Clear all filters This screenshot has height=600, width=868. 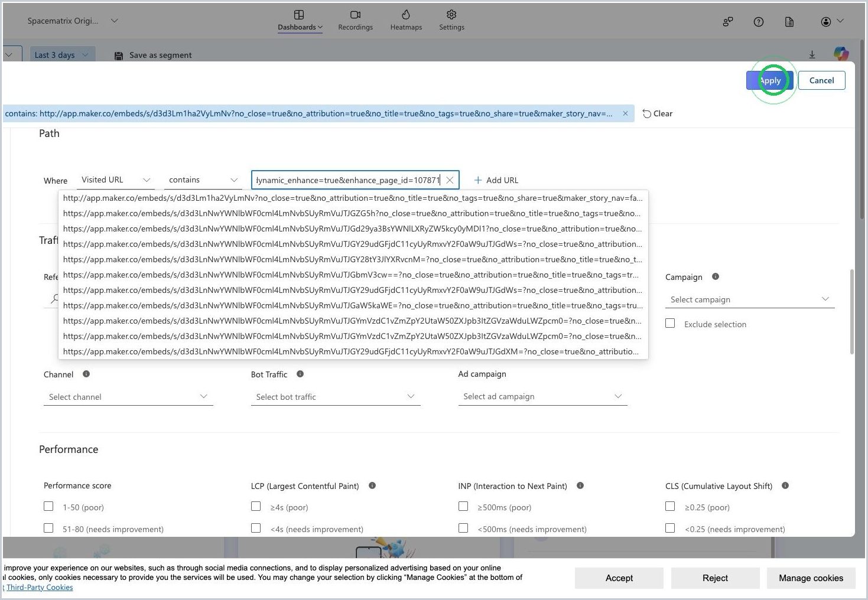657,113
